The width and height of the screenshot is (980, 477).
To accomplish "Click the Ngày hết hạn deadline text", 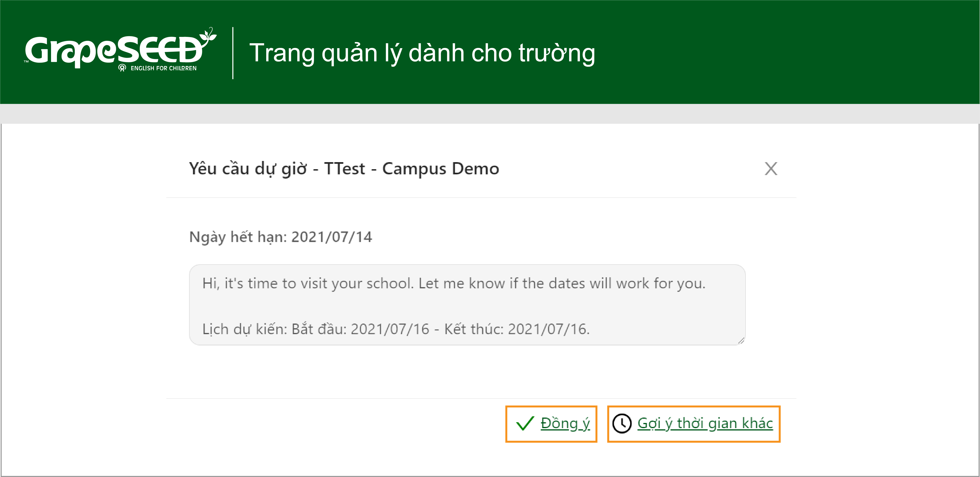I will coord(280,237).
